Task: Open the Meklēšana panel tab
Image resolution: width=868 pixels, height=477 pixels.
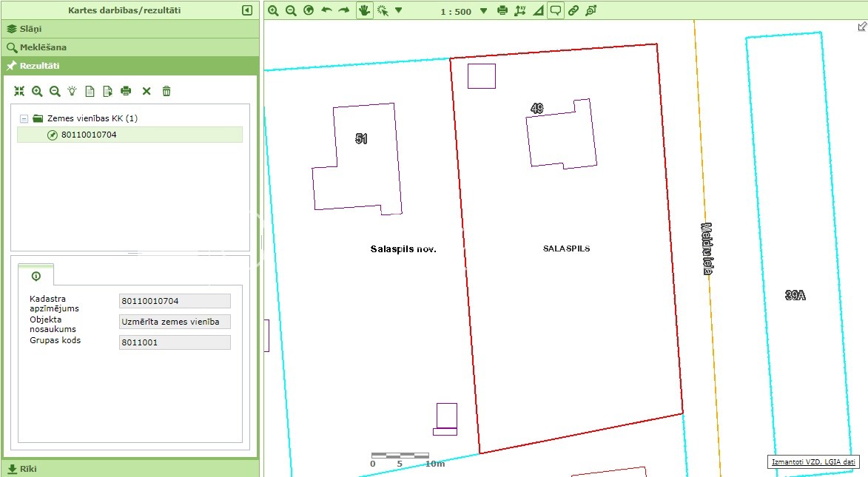Action: [129, 47]
